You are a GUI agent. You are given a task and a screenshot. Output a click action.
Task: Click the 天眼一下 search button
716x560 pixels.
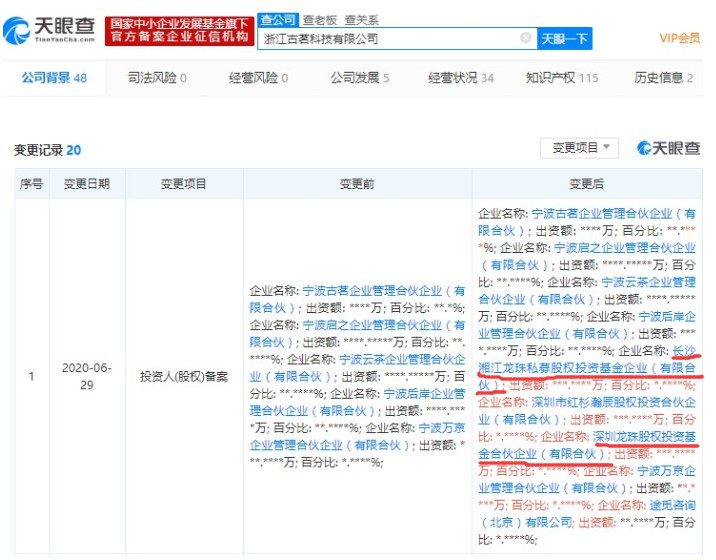[x=564, y=39]
